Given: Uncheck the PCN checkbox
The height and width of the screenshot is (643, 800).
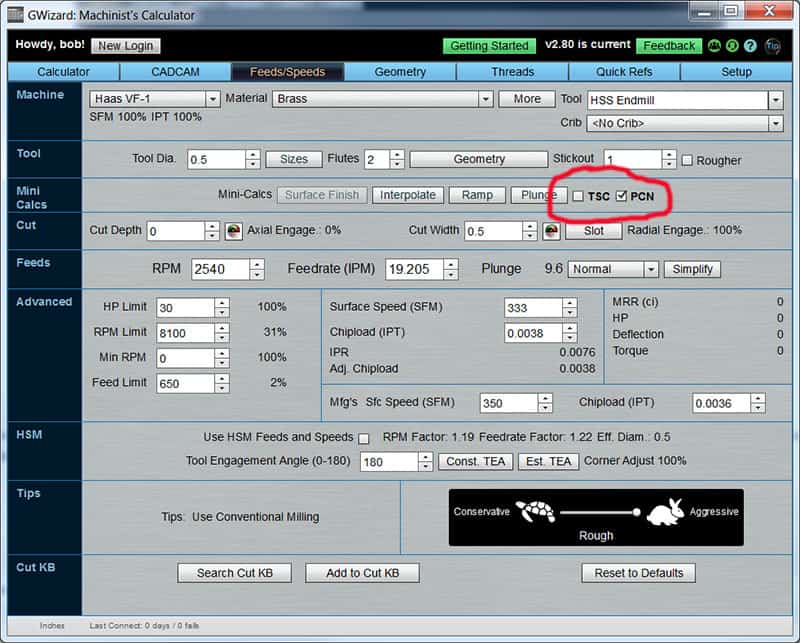Looking at the screenshot, I should pyautogui.click(x=621, y=196).
